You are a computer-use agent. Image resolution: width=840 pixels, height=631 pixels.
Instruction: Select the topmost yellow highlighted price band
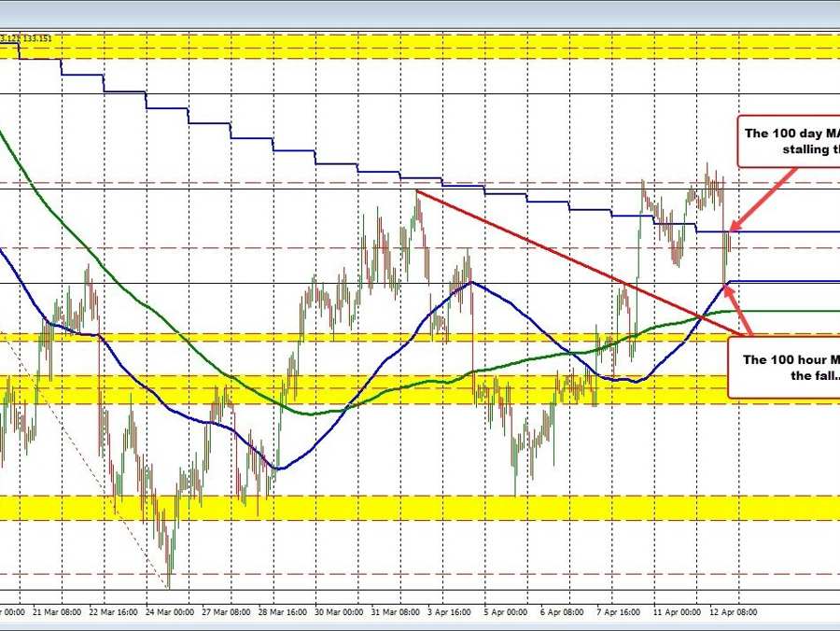420,45
